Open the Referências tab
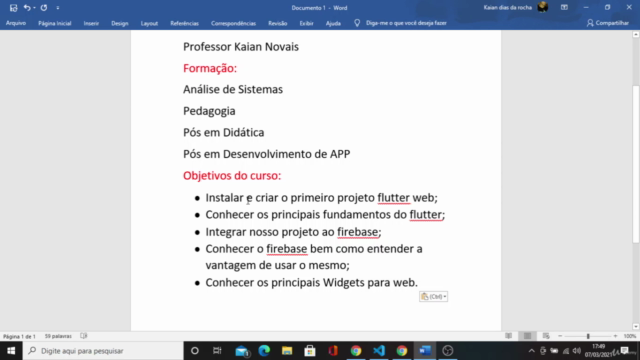The height and width of the screenshot is (360, 640). [x=184, y=23]
